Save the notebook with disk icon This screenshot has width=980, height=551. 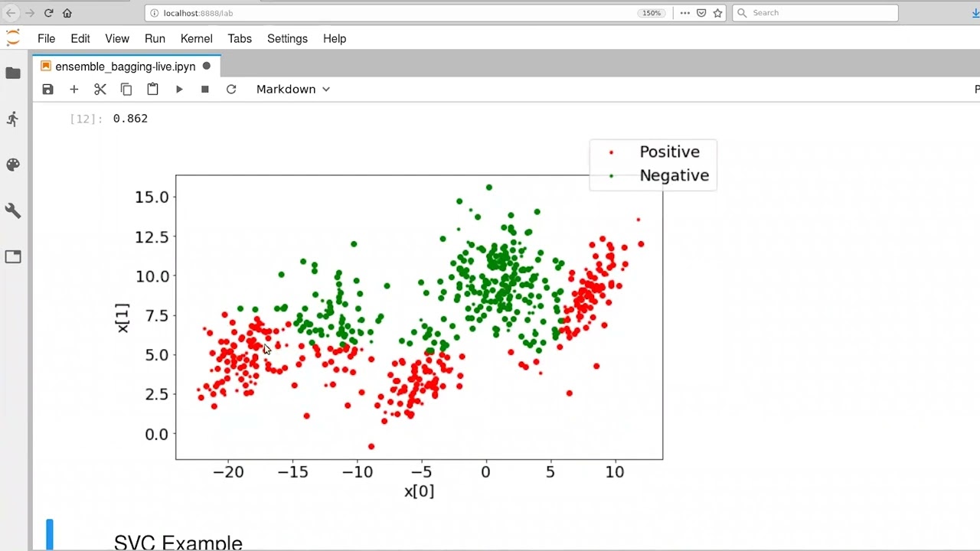(x=47, y=90)
